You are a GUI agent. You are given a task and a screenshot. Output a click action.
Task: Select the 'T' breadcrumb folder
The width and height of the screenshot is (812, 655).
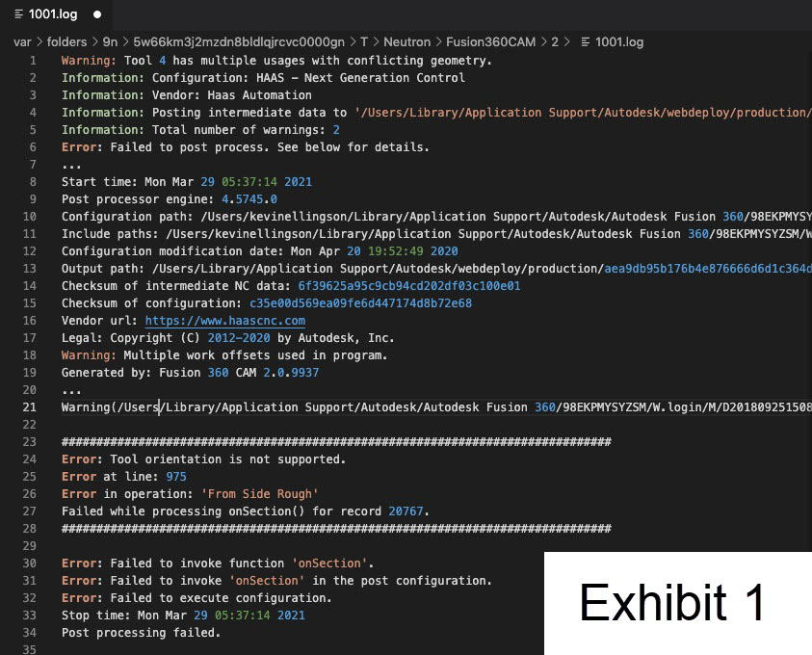coord(364,42)
